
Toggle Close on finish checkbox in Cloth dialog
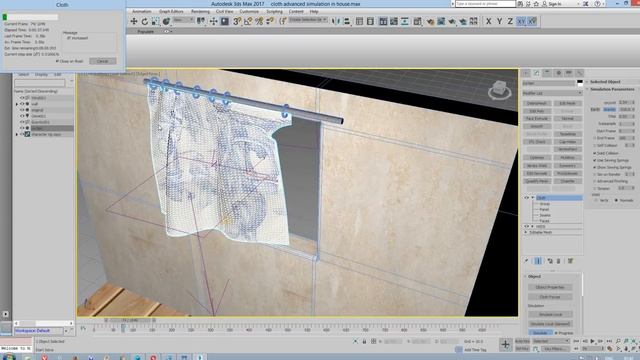57,61
